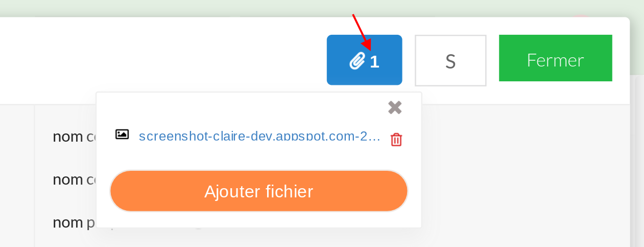Click the attachment count number 1

374,62
